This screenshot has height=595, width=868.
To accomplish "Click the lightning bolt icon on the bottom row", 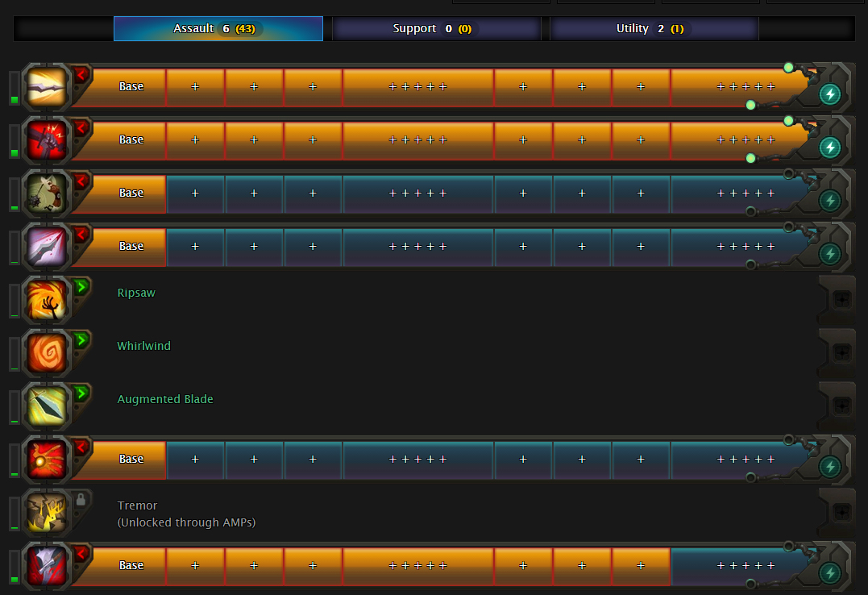I will point(829,573).
